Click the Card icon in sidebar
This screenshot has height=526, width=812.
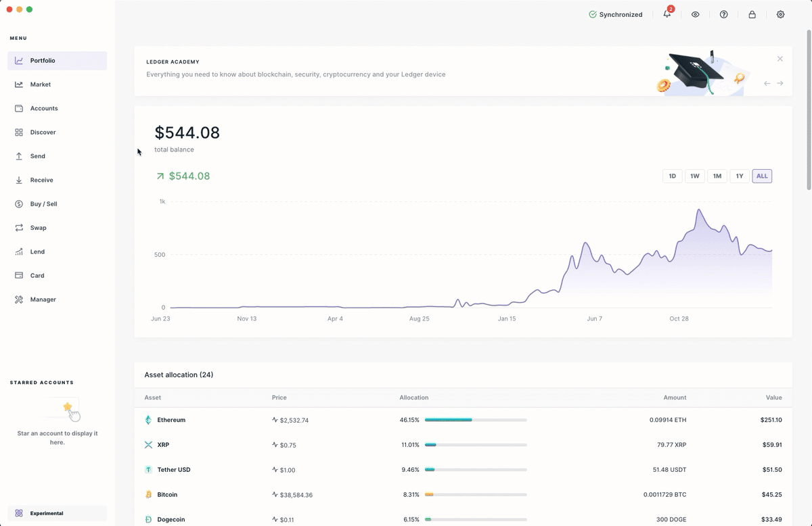coord(19,276)
